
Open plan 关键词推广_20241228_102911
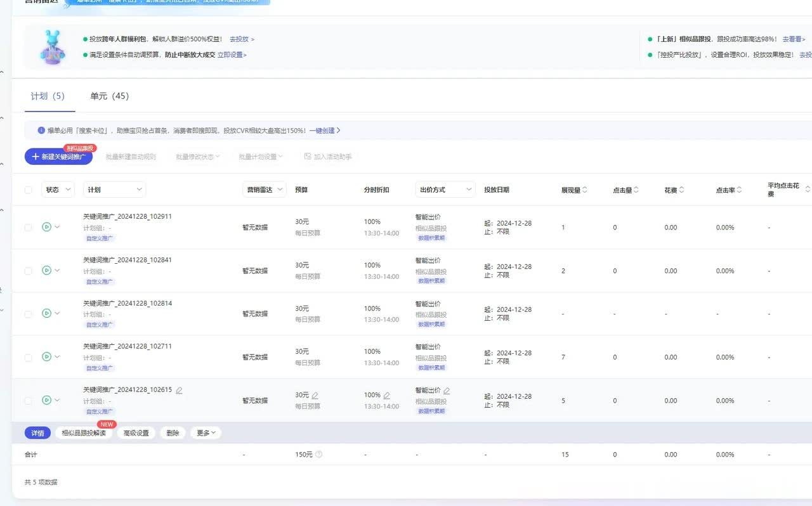pyautogui.click(x=128, y=216)
